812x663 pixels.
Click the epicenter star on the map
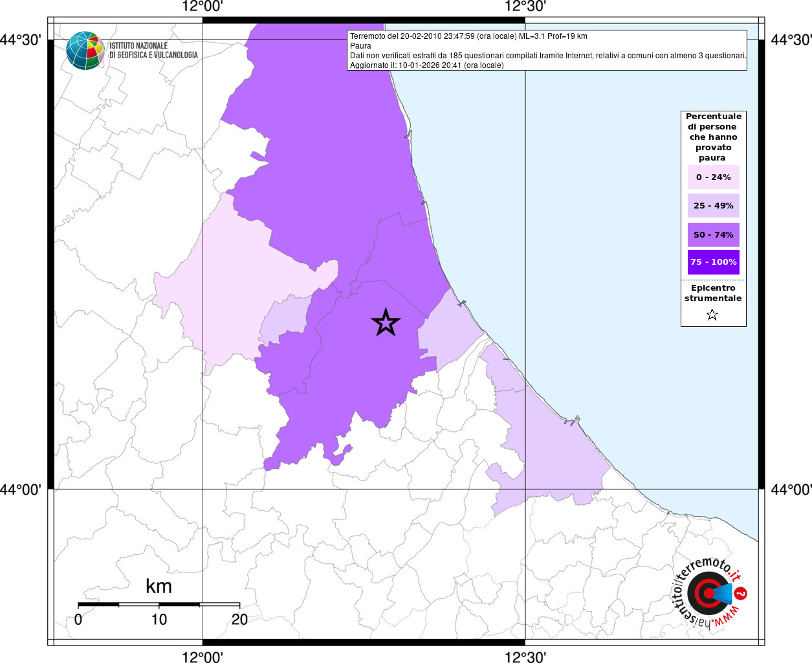pyautogui.click(x=386, y=322)
